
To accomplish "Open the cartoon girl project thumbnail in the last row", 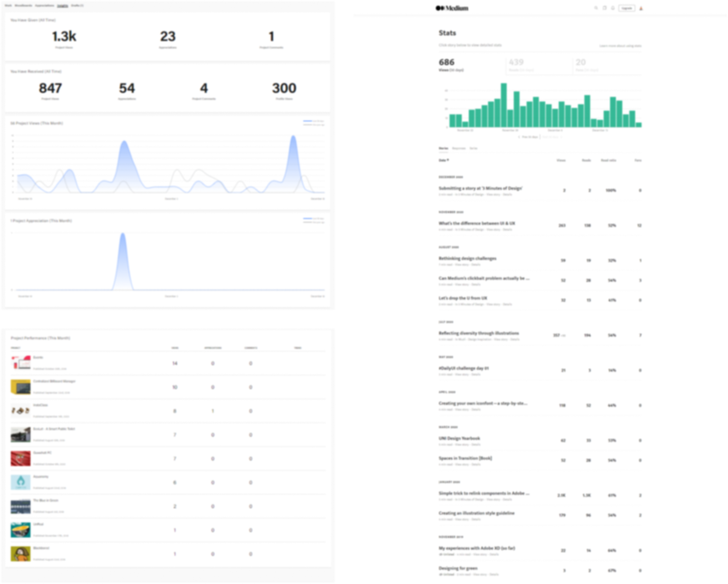I will [x=21, y=554].
